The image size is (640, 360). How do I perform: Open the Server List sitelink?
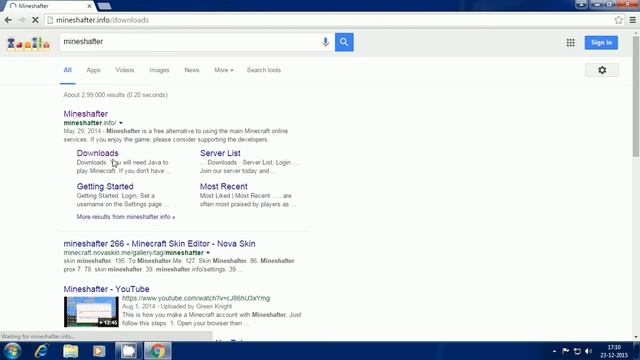tap(220, 153)
